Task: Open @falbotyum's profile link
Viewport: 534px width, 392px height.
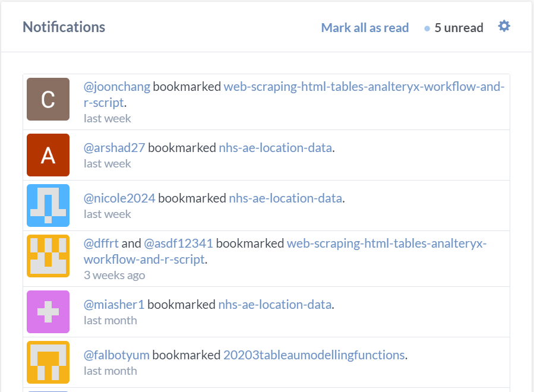Action: pyautogui.click(x=116, y=355)
